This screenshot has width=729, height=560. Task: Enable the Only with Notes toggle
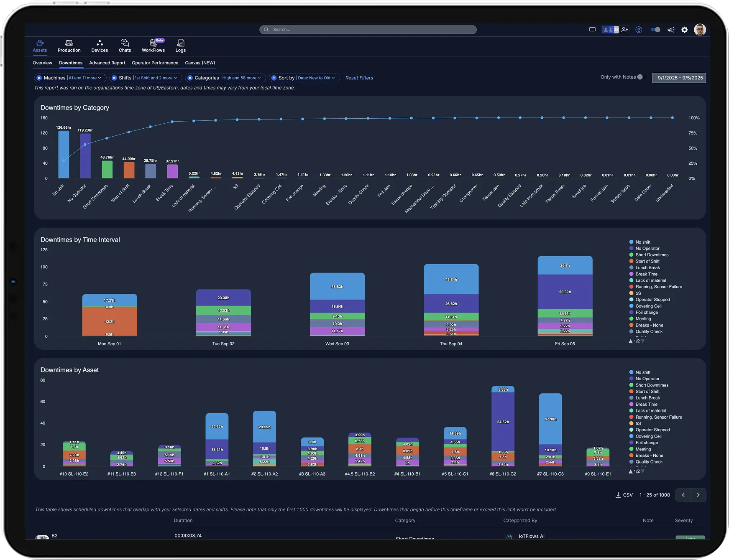(x=639, y=77)
